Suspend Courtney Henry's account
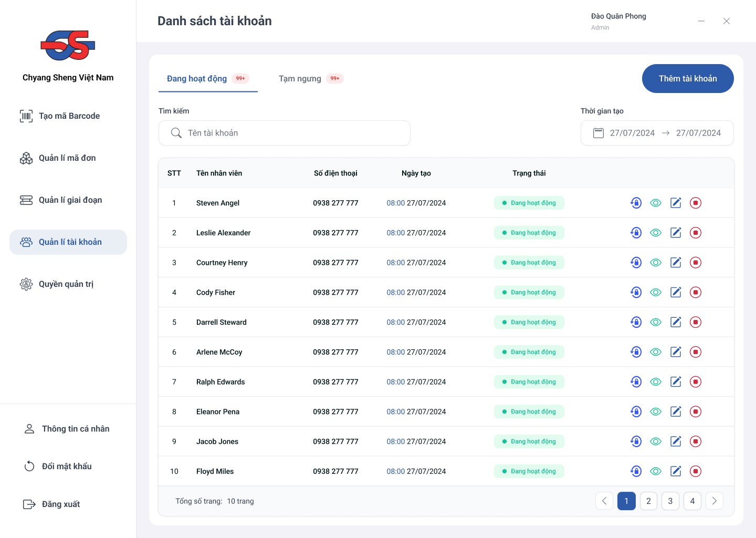Viewport: 756px width, 538px height. pos(696,263)
